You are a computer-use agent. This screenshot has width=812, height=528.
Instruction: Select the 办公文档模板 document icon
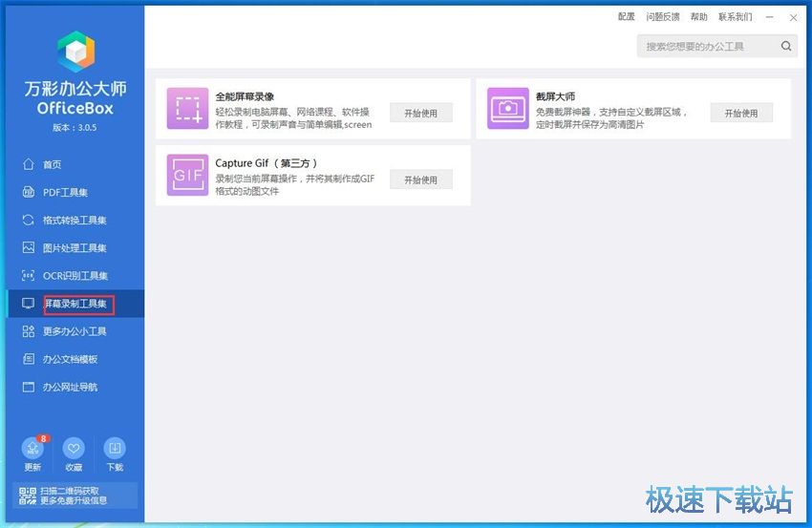click(29, 359)
